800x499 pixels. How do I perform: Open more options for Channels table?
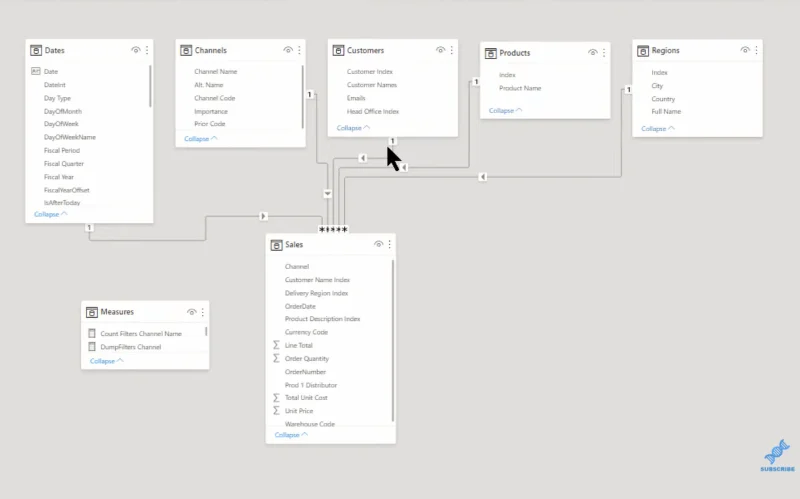299,50
